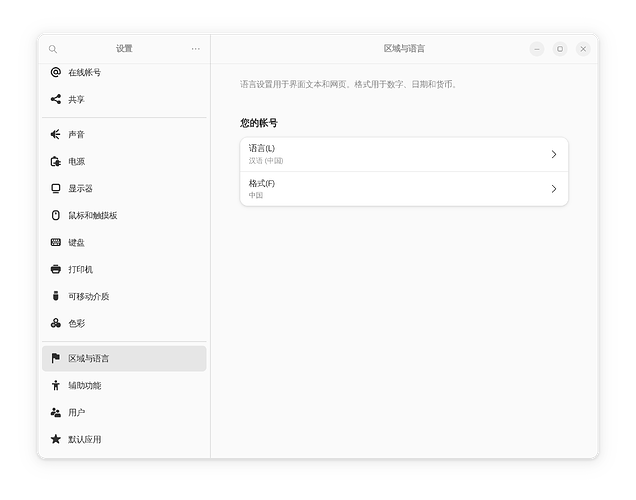Open 在线帐号 settings page
Screen dimensions: 636x500
click(x=124, y=72)
